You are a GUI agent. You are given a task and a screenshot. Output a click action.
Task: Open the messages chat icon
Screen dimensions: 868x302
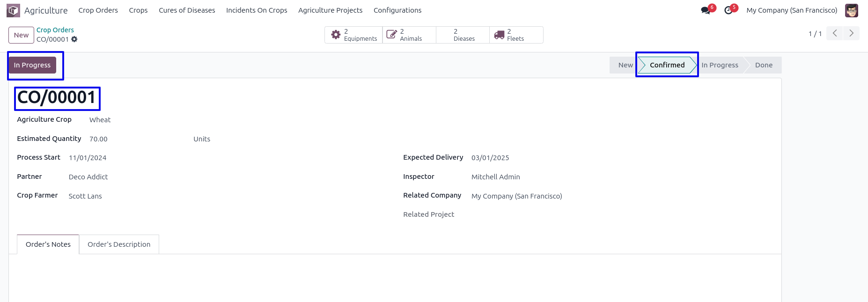tap(706, 10)
